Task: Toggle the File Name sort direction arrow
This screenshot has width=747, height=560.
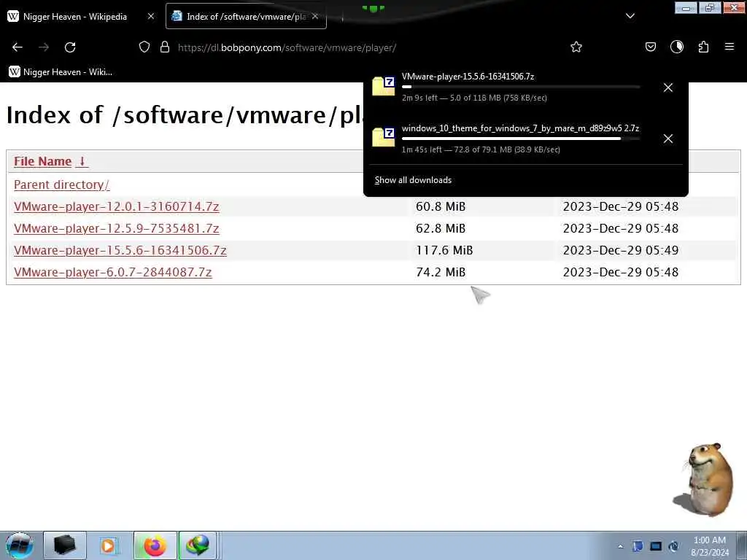Action: tap(82, 161)
